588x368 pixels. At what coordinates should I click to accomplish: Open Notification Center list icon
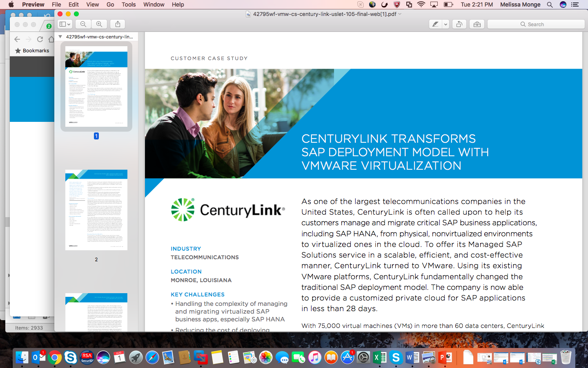click(575, 4)
